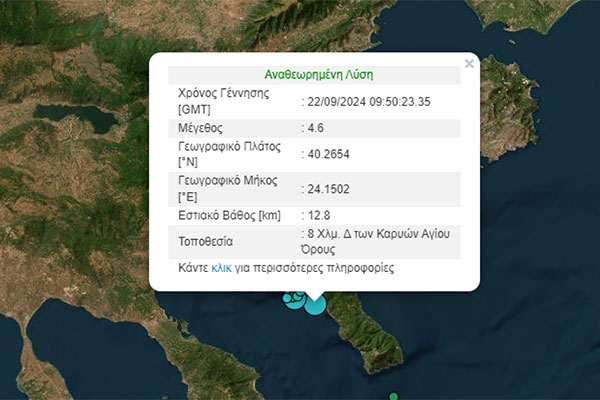600x400 pixels.
Task: Select the green earthquake marker at bottom edge
Action: (394, 396)
